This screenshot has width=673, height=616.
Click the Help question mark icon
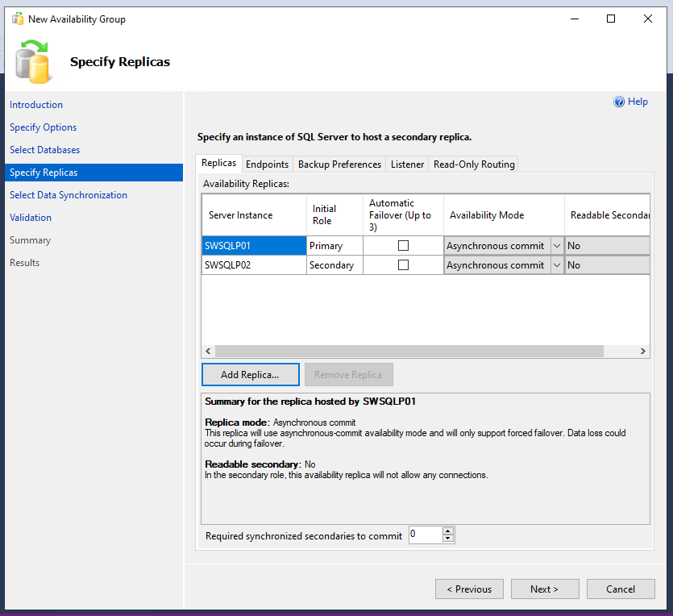coord(618,102)
